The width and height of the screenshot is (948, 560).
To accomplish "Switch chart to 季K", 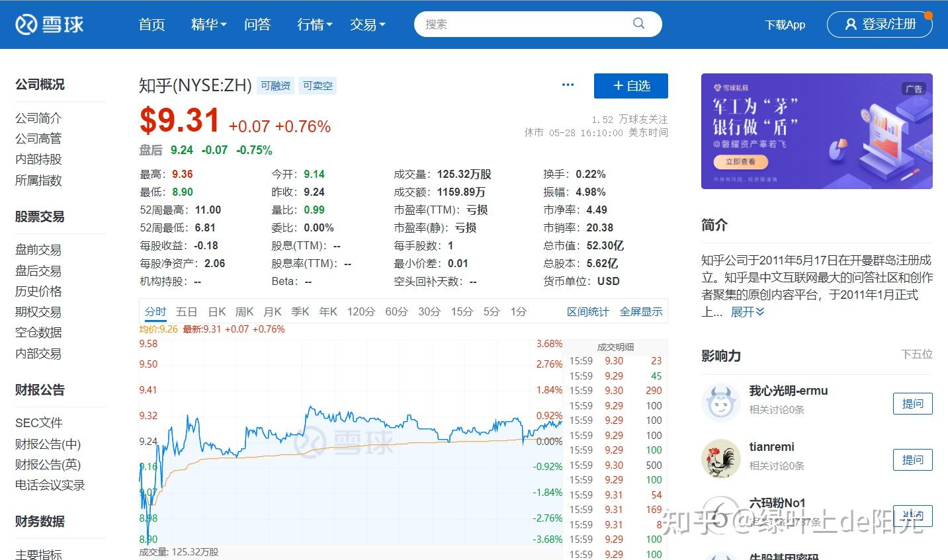I will click(300, 311).
